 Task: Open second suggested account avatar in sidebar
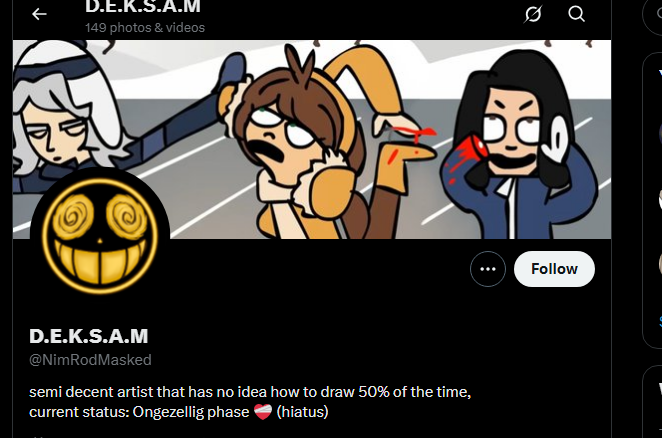(x=660, y=199)
